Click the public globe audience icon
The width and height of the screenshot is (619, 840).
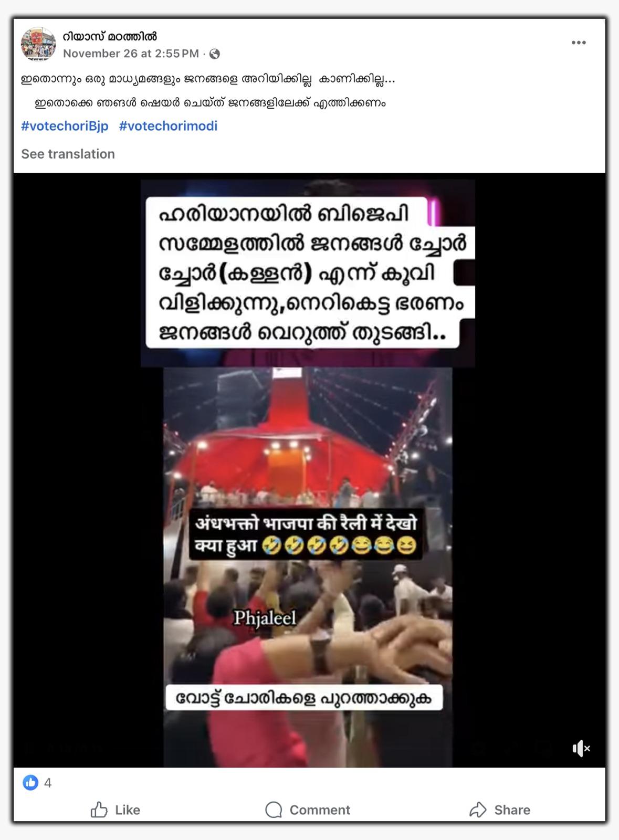point(214,54)
